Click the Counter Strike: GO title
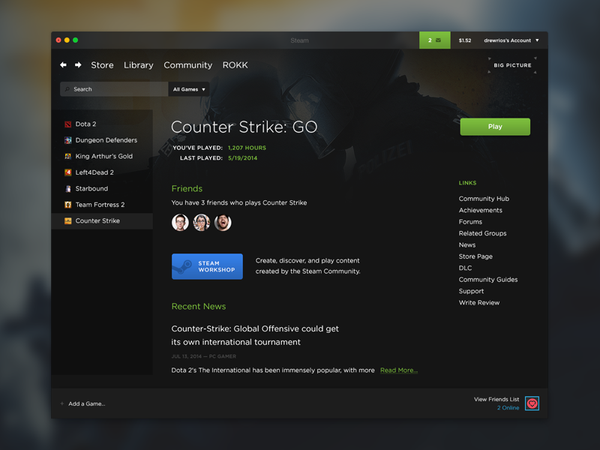Image resolution: width=600 pixels, height=450 pixels. pos(244,127)
